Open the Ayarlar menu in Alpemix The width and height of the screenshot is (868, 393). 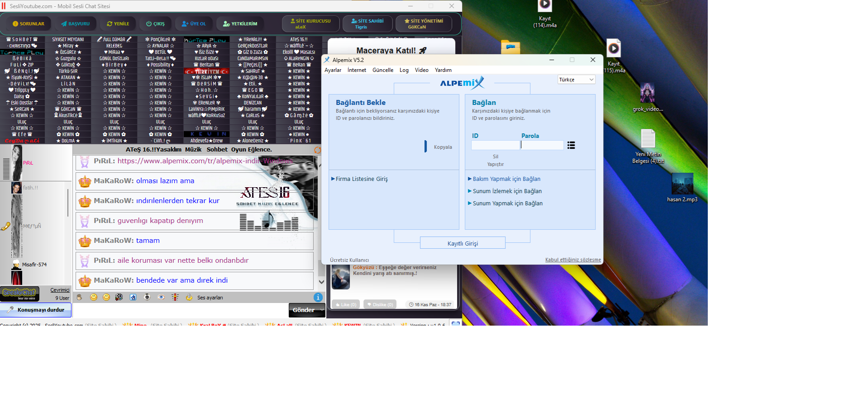coord(333,70)
